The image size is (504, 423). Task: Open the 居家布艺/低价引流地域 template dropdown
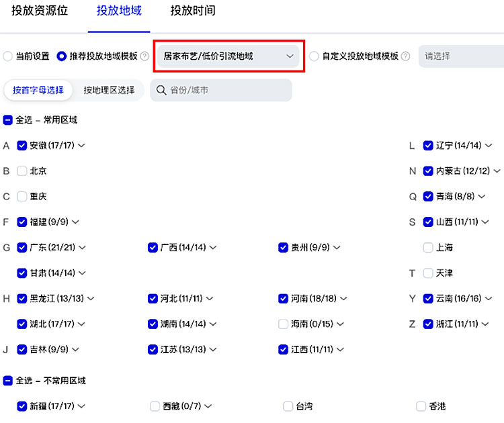click(x=228, y=56)
